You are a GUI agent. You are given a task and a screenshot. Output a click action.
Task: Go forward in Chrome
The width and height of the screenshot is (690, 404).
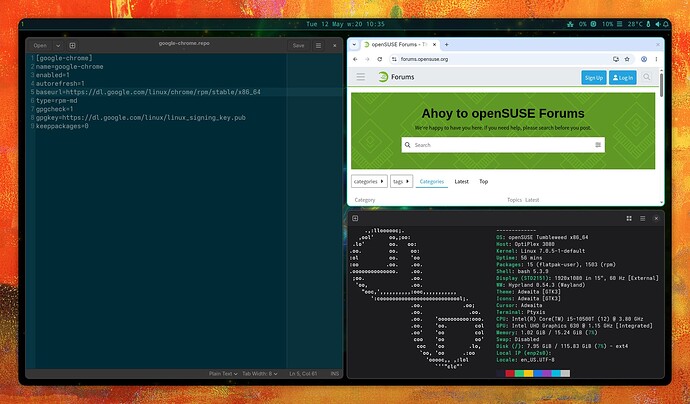tap(367, 59)
